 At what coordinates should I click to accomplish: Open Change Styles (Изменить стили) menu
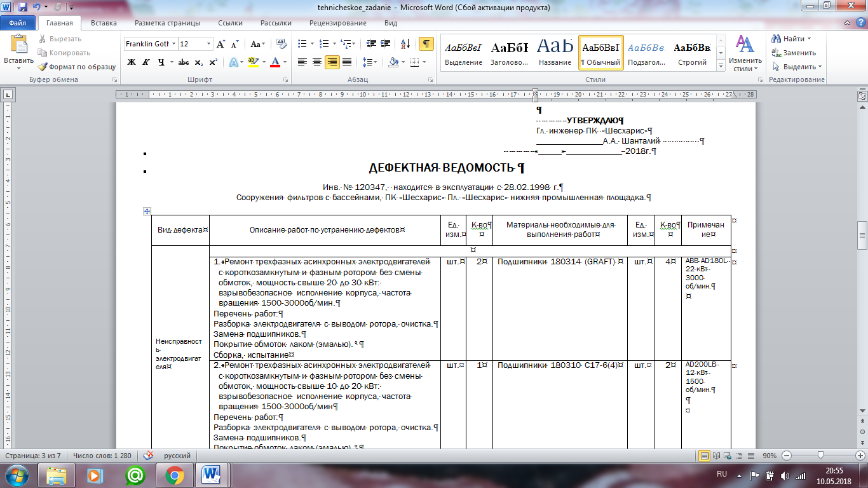coord(745,53)
